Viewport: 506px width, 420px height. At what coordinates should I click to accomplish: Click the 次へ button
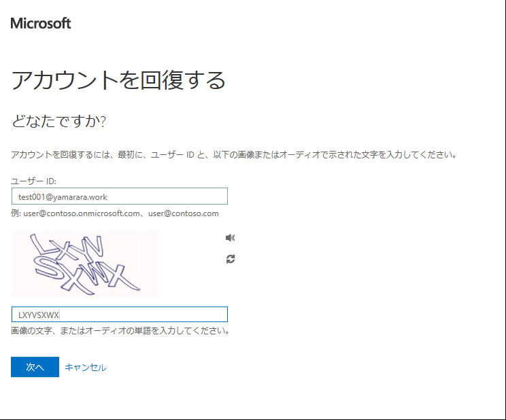tap(35, 367)
